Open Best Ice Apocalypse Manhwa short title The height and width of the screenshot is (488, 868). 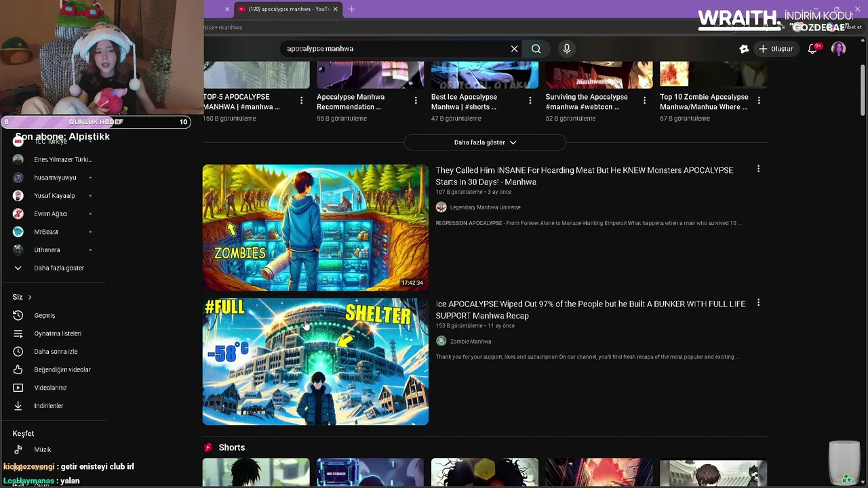464,102
